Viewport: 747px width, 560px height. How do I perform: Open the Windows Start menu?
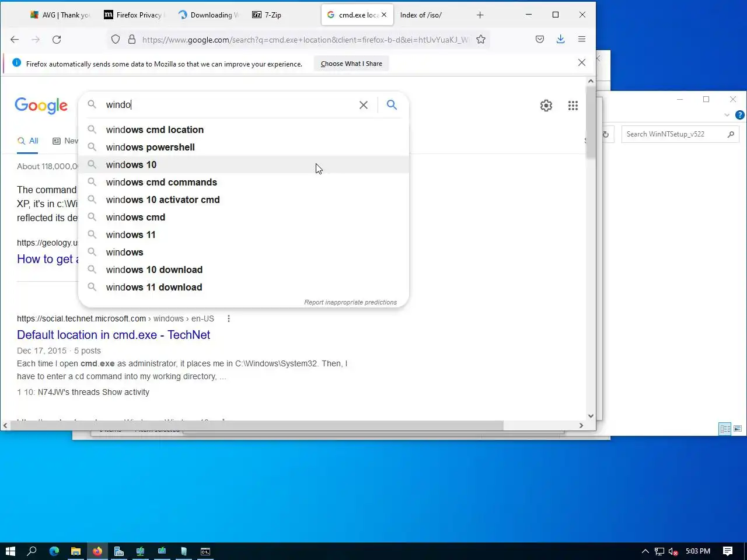click(10, 551)
